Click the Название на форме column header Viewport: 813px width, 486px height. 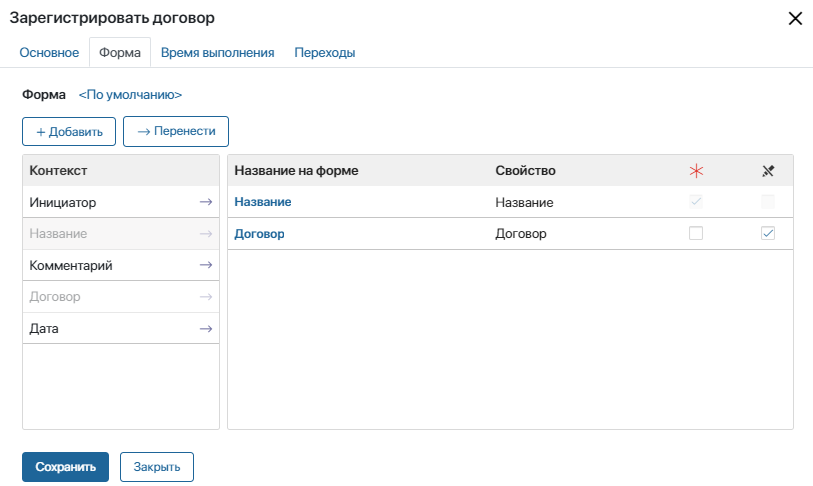(296, 171)
